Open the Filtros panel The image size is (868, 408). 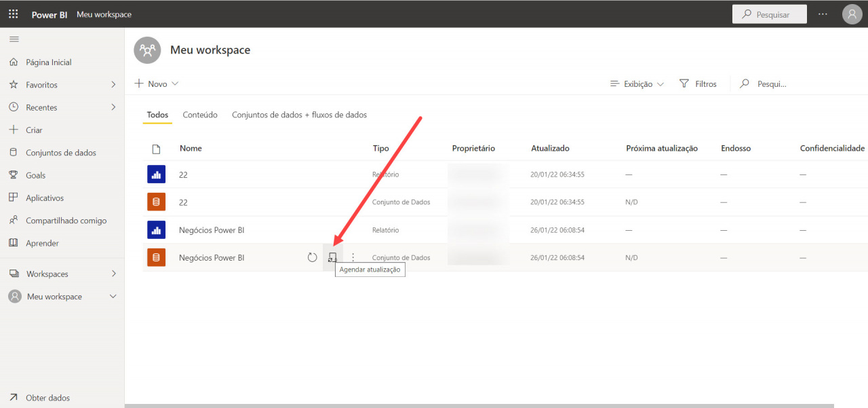click(698, 83)
